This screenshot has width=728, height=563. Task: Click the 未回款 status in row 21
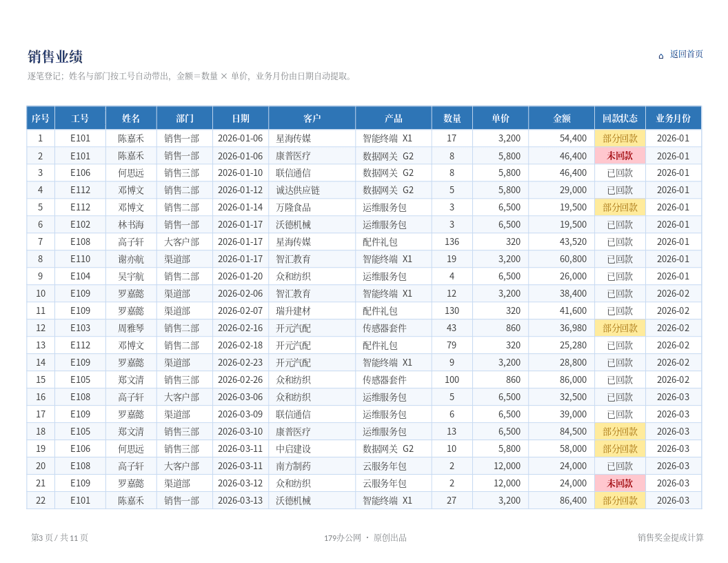(x=620, y=483)
